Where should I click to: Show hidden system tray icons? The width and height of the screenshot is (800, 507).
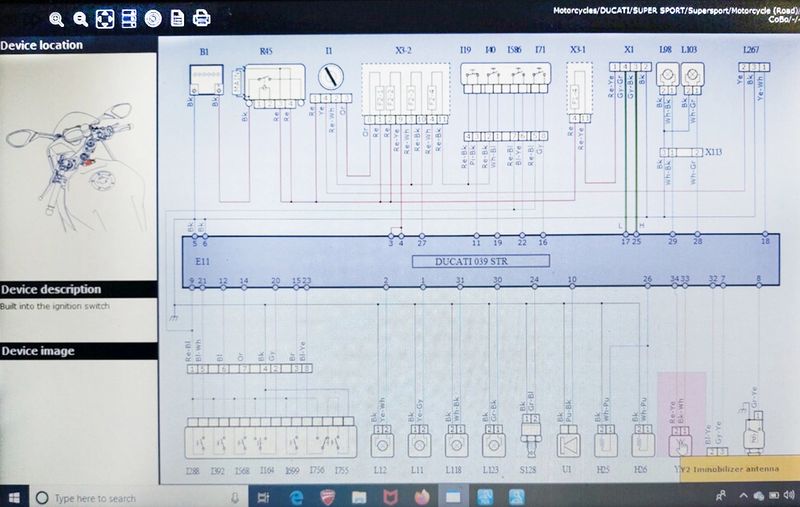tap(742, 496)
